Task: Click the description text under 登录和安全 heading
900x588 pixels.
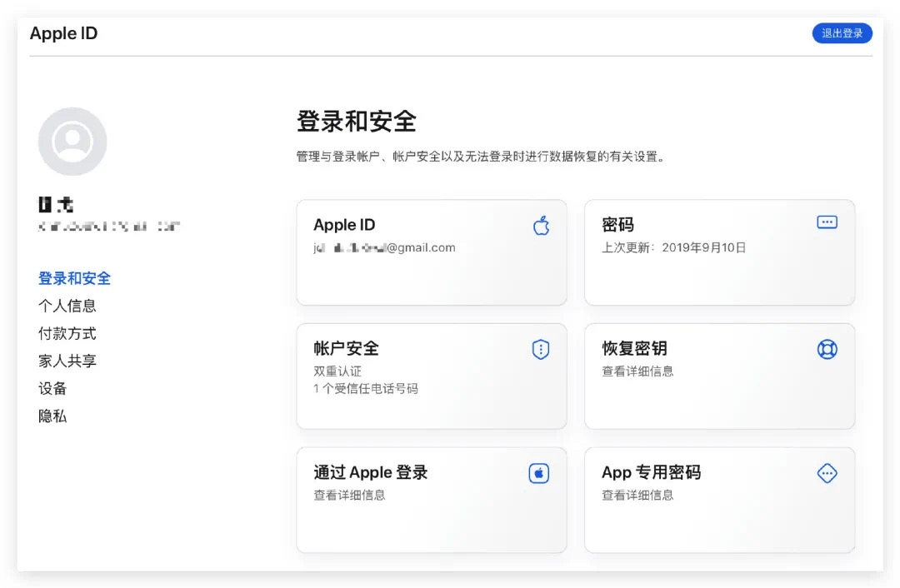Action: pos(481,157)
